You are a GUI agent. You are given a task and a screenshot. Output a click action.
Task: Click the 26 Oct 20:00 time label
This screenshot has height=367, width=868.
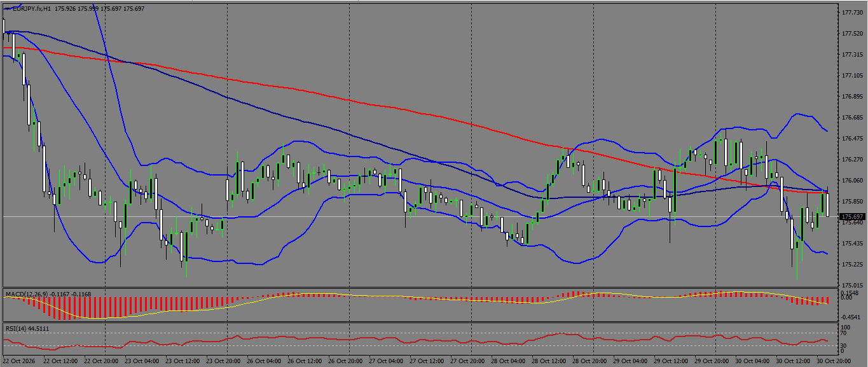[x=346, y=361]
